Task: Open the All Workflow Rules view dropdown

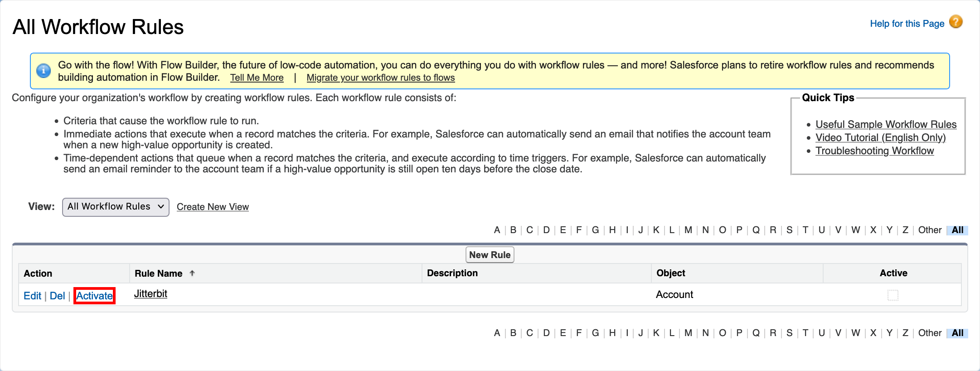Action: click(x=116, y=207)
